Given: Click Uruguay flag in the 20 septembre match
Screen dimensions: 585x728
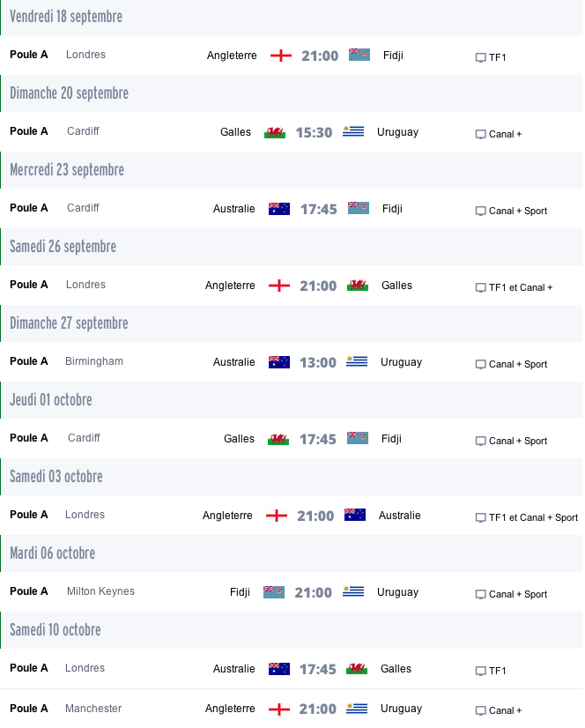Looking at the screenshot, I should click(353, 132).
